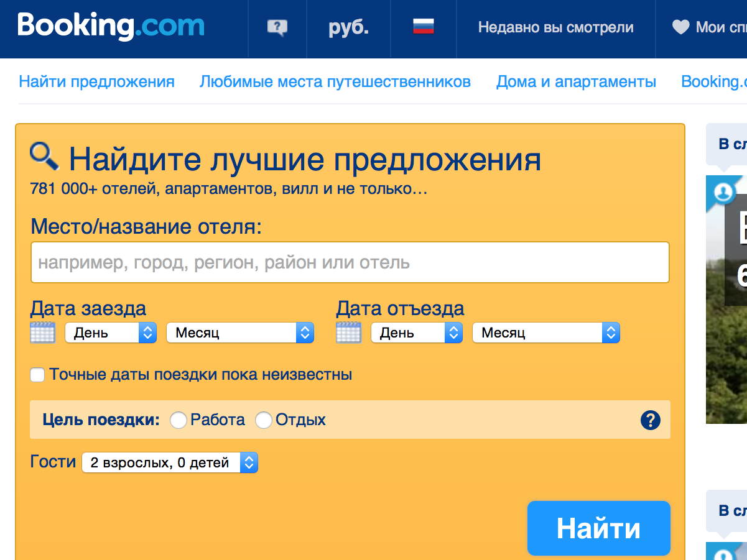Click the heart wishlist icon
Screen dimensions: 747x560
[x=680, y=27]
